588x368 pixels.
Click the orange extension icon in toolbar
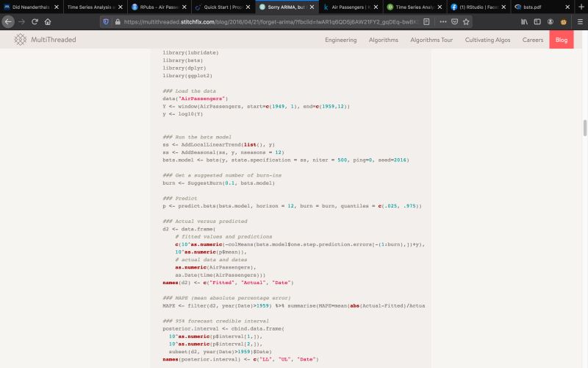point(563,22)
